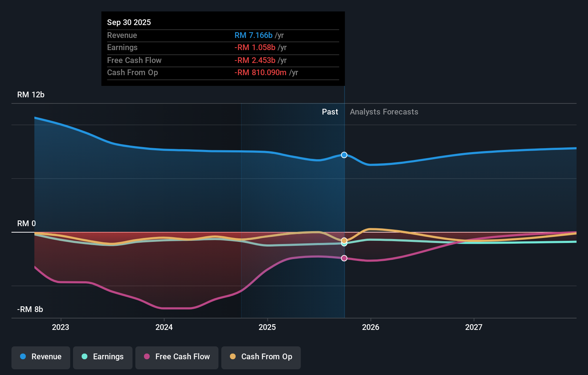Click the teal Earnings legend dot
The height and width of the screenshot is (375, 588).
pyautogui.click(x=85, y=357)
